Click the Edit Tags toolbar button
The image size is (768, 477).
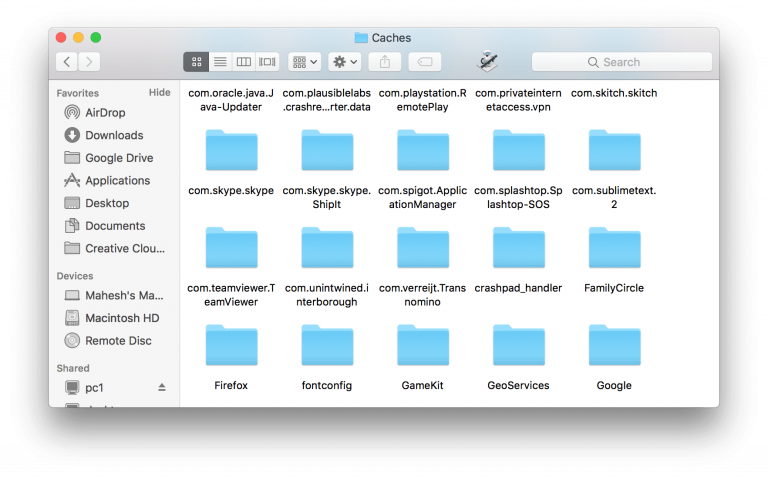(x=425, y=62)
